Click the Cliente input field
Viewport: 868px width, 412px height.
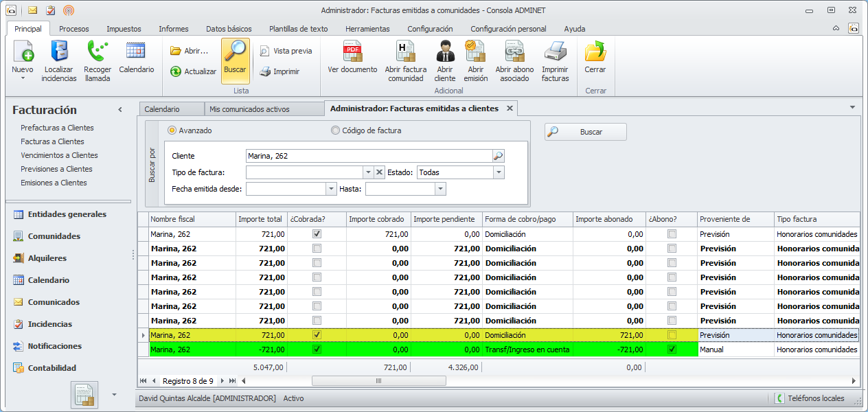pyautogui.click(x=369, y=156)
